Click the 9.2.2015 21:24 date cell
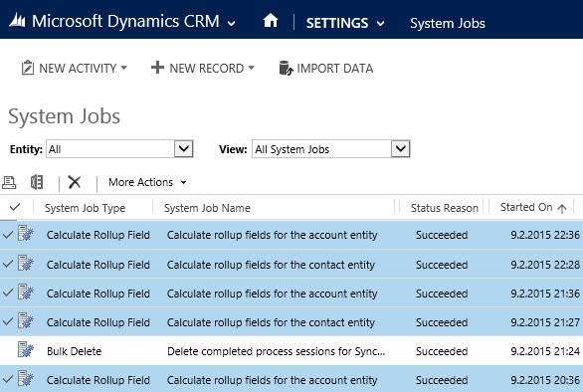The height and width of the screenshot is (392, 583). click(545, 351)
